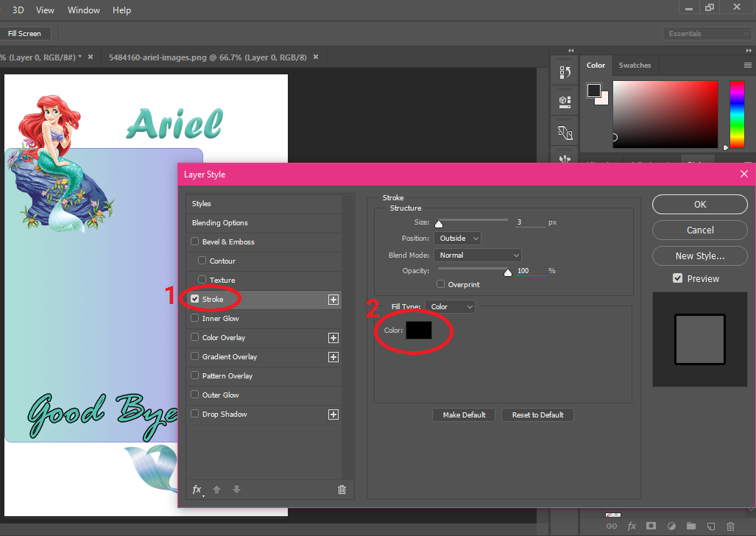Switch to the 5484160-ariel-images.png document tab
This screenshot has height=536, width=756.
pyautogui.click(x=208, y=57)
